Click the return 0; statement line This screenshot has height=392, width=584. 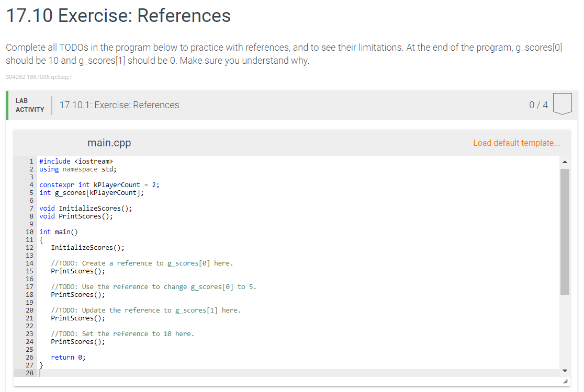pos(68,357)
